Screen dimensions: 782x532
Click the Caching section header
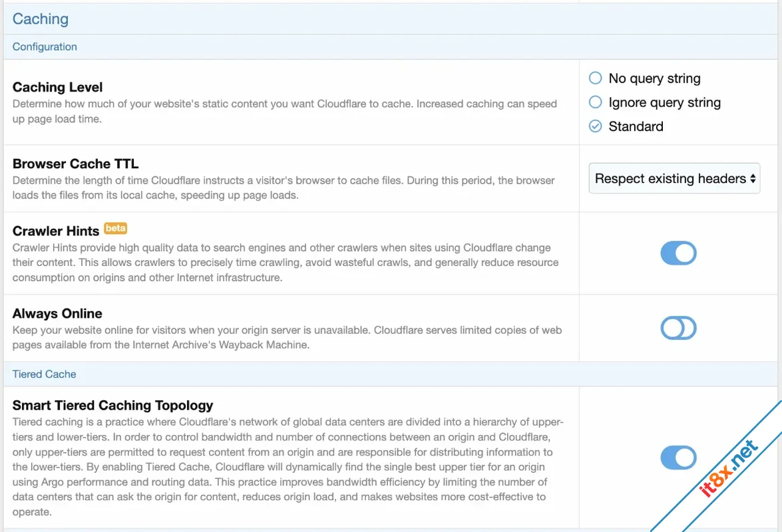(x=41, y=19)
